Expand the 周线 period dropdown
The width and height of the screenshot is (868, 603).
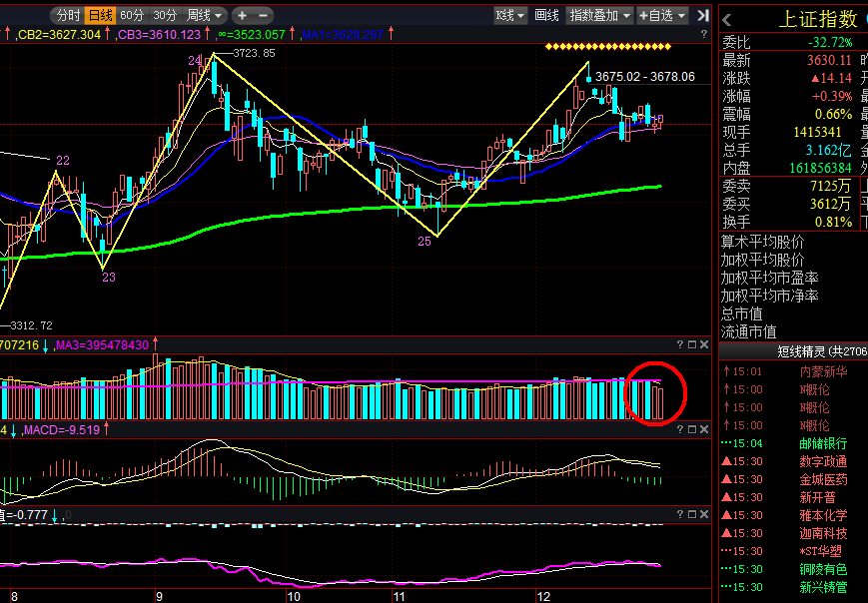205,16
